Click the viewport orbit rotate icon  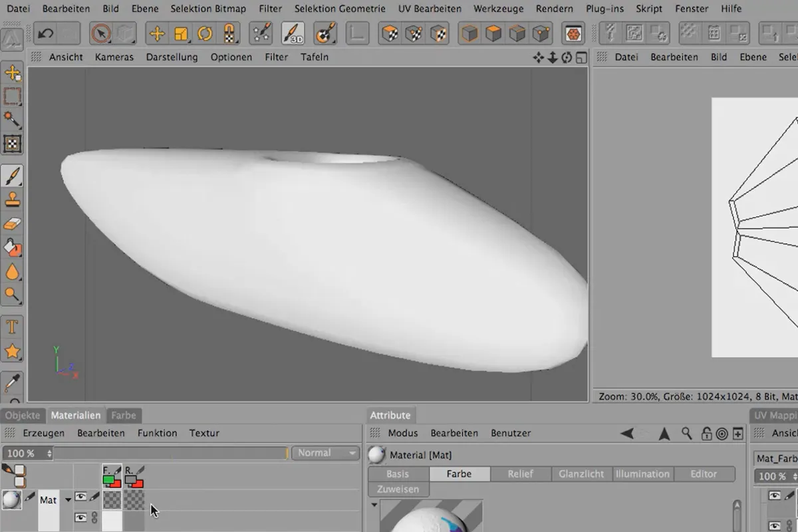[x=567, y=57]
